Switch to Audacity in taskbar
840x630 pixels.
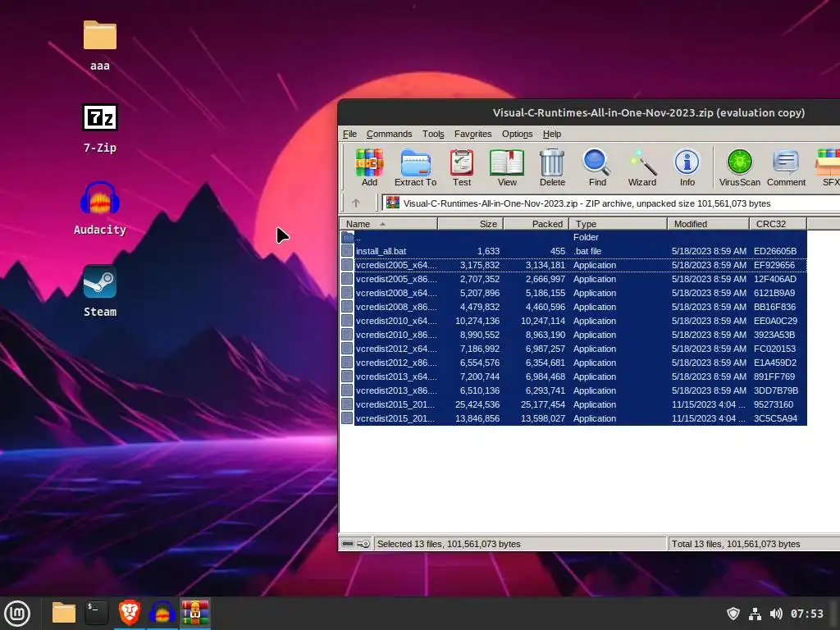(162, 613)
